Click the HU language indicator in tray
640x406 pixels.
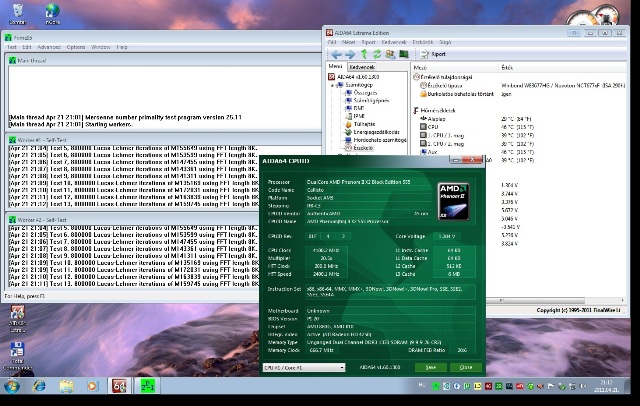coord(422,385)
